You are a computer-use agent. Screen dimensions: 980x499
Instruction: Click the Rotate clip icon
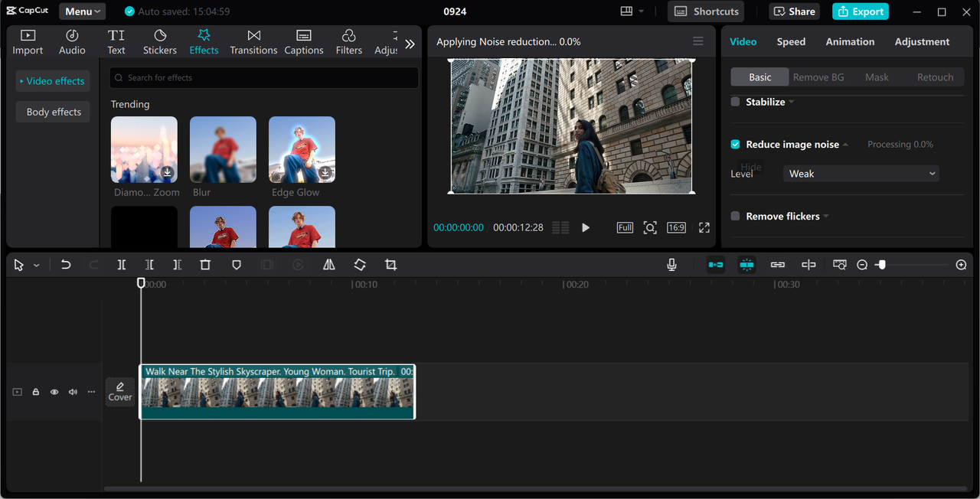click(360, 265)
